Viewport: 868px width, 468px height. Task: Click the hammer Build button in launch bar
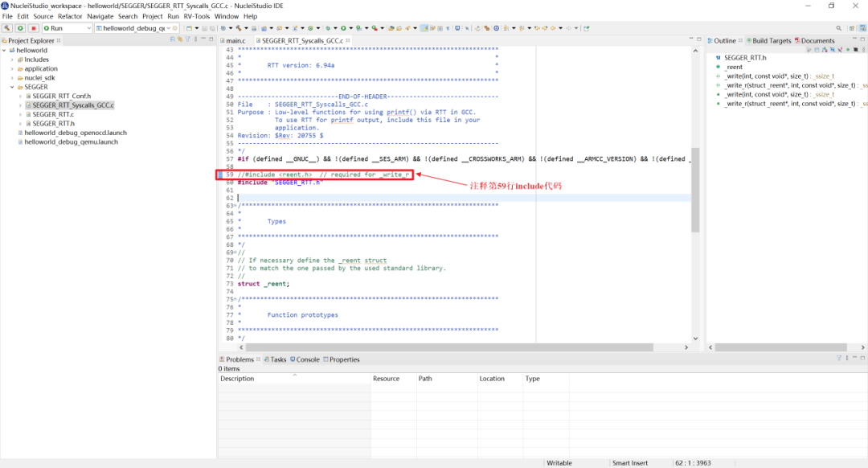[7, 28]
